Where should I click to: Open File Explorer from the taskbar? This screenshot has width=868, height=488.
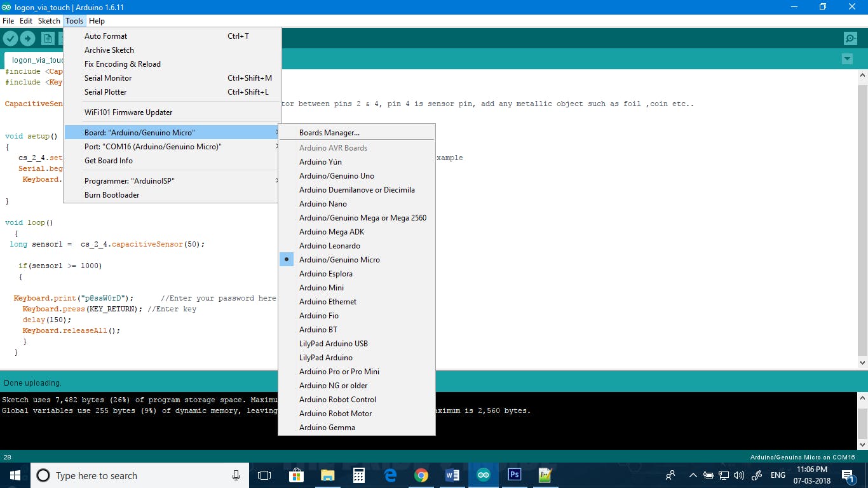point(327,475)
